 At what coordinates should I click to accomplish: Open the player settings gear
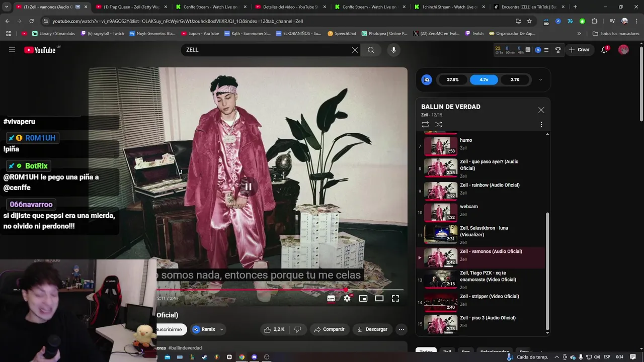[x=347, y=298]
